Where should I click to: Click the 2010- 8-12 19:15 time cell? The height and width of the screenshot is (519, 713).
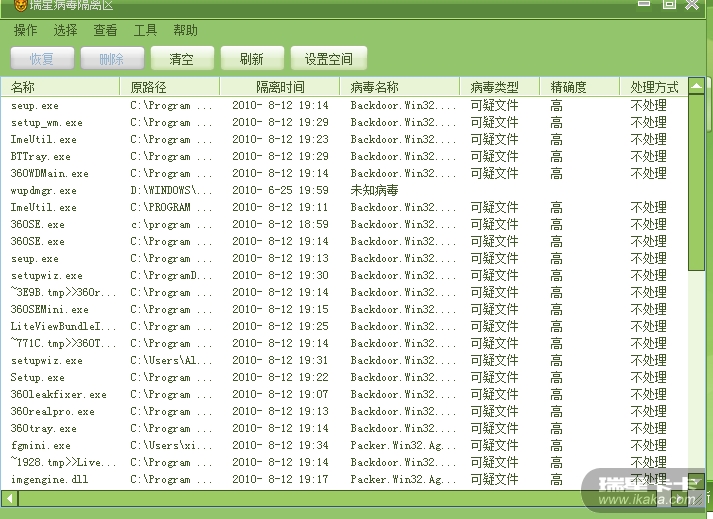click(280, 309)
